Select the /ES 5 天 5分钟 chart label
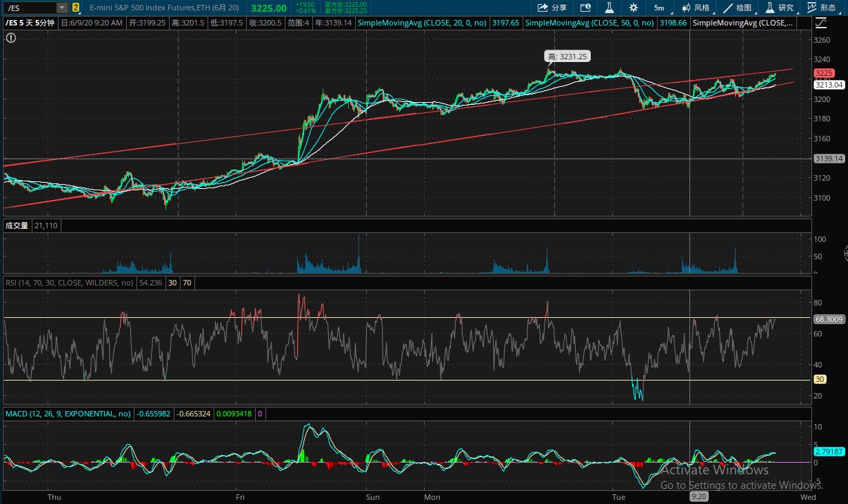The height and width of the screenshot is (504, 848). (x=32, y=23)
